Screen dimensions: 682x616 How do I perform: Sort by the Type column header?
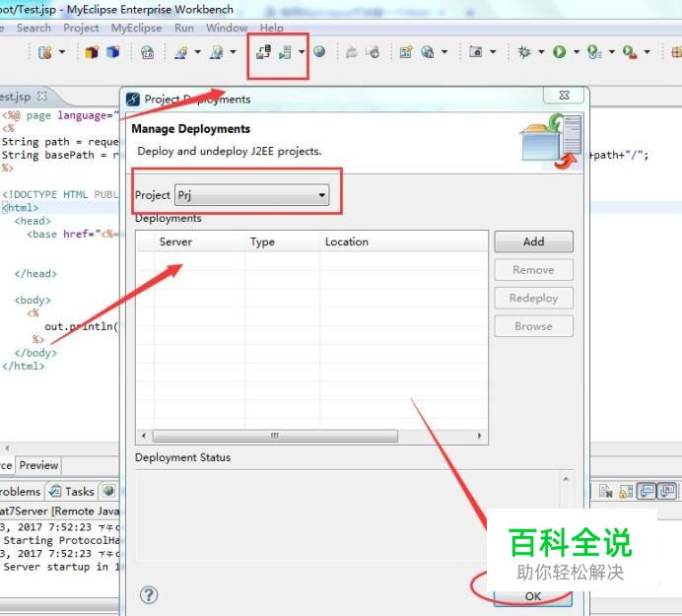(282, 241)
